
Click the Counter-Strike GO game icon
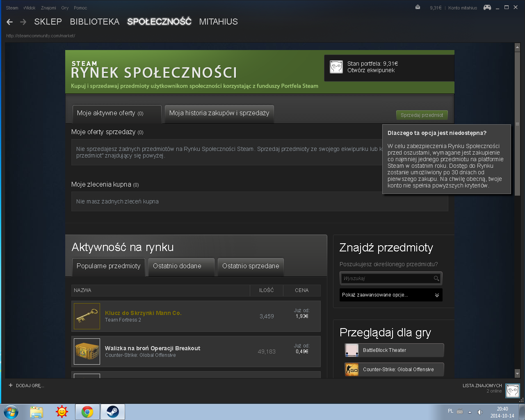tap(352, 370)
